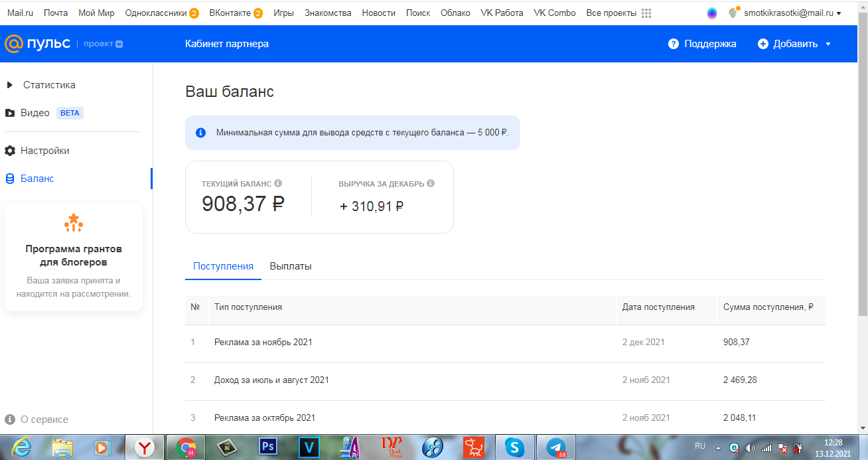This screenshot has width=868, height=460.
Task: Open Новости in top navigation
Action: [x=379, y=13]
